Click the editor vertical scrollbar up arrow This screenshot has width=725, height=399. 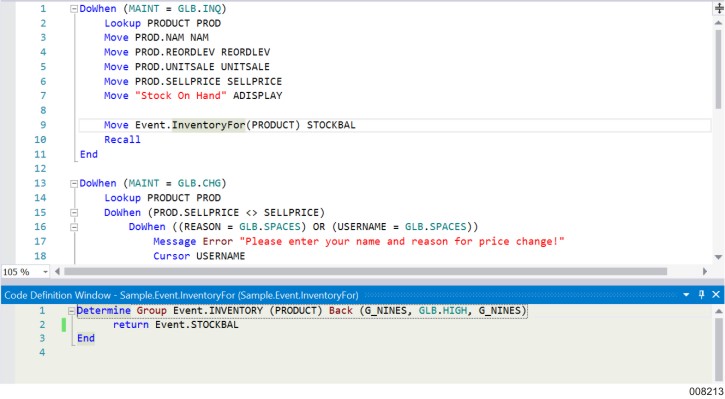(719, 22)
